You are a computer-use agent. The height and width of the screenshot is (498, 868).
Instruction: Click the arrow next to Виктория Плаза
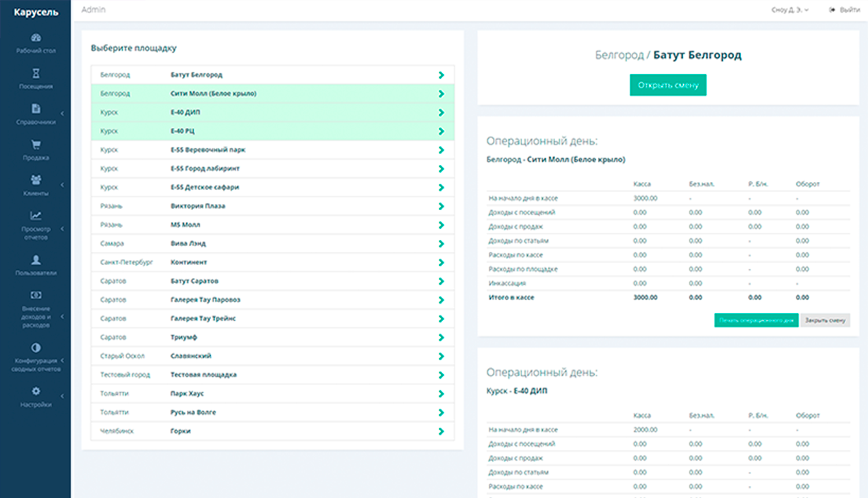click(x=441, y=206)
